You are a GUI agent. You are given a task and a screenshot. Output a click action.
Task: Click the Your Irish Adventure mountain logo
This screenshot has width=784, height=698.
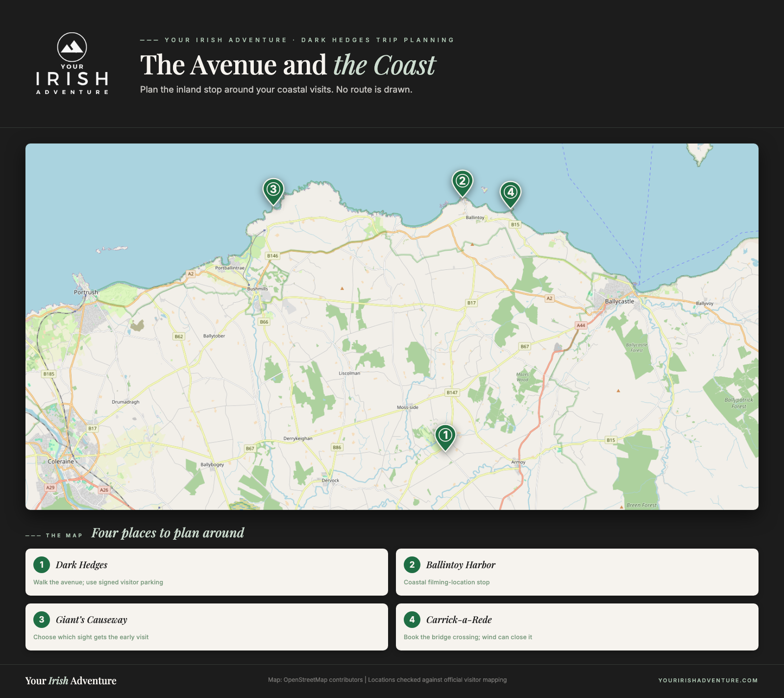coord(72,64)
